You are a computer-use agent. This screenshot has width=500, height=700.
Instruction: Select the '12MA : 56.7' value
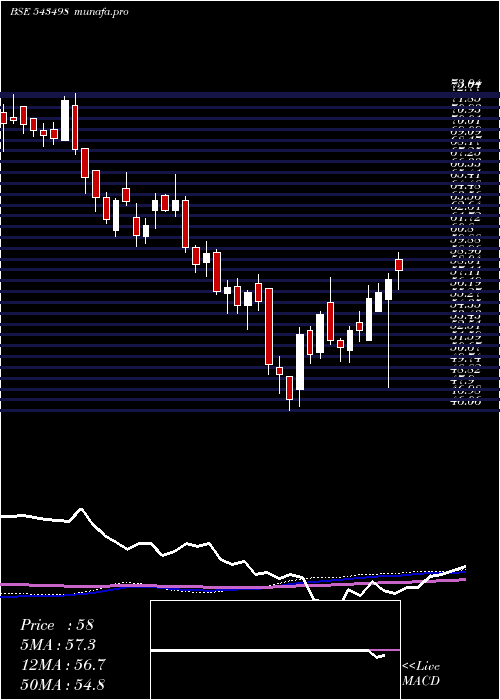[63, 665]
